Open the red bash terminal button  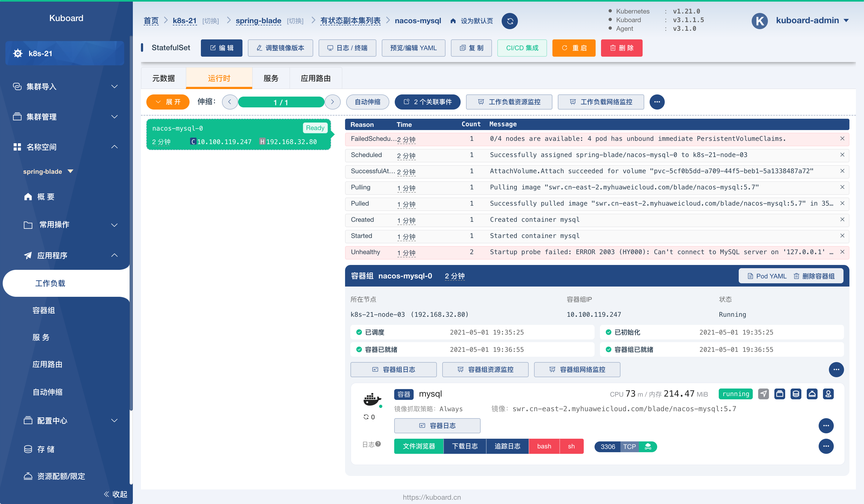click(x=544, y=446)
